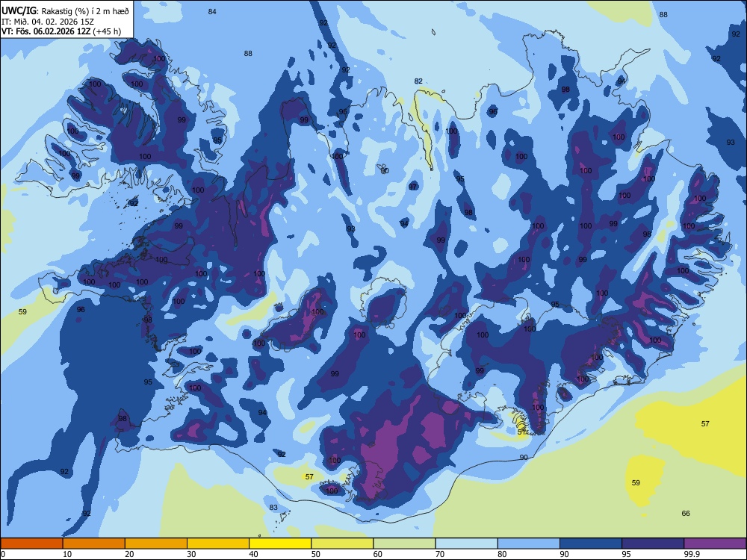Image resolution: width=747 pixels, height=560 pixels.
Task: Click the humidity value '82' off the north coast
Action: 418,81
